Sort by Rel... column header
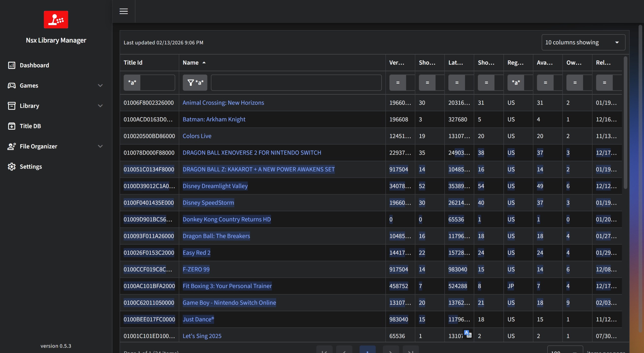Image resolution: width=644 pixels, height=353 pixels. 603,63
